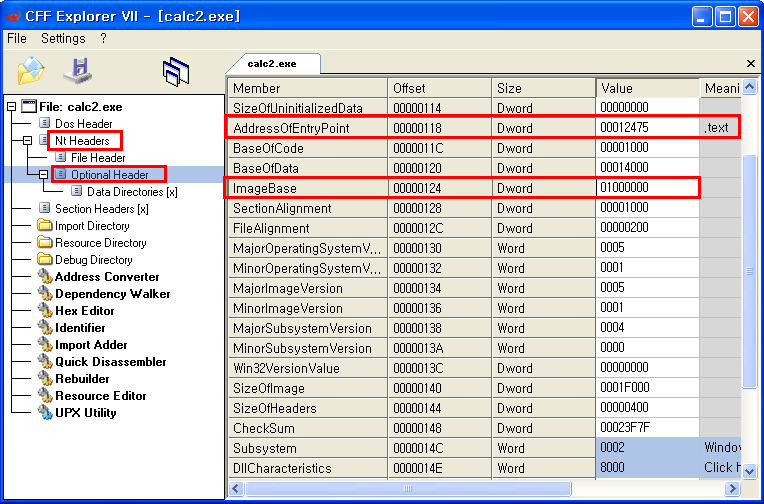Click the Optional Header node icon
This screenshot has height=504, width=764.
click(x=61, y=174)
